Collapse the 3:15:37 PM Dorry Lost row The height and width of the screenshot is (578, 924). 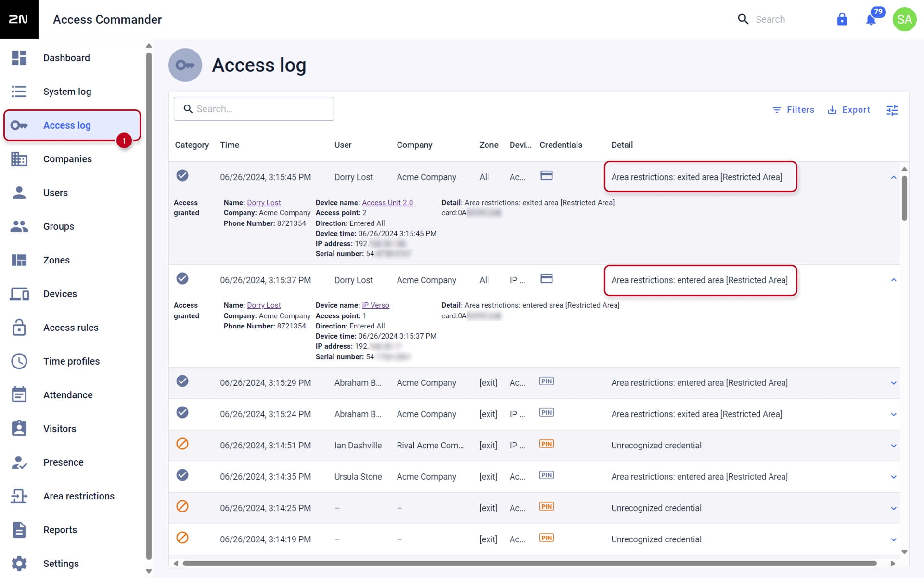[x=894, y=280]
